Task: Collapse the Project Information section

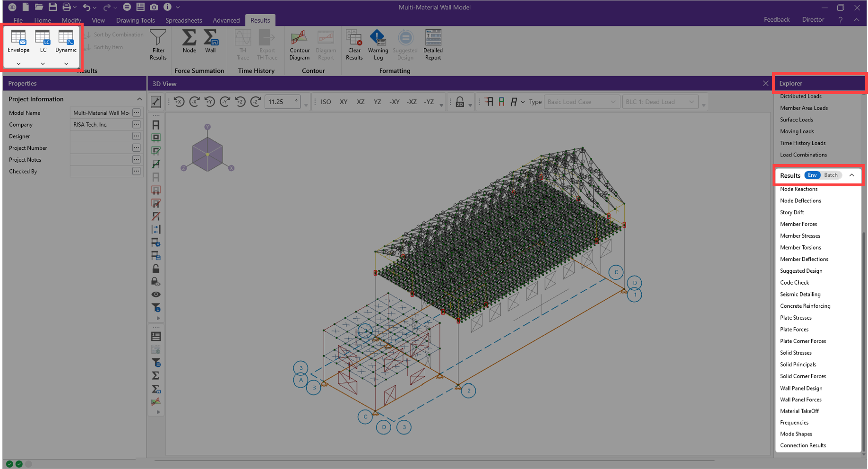Action: click(139, 99)
